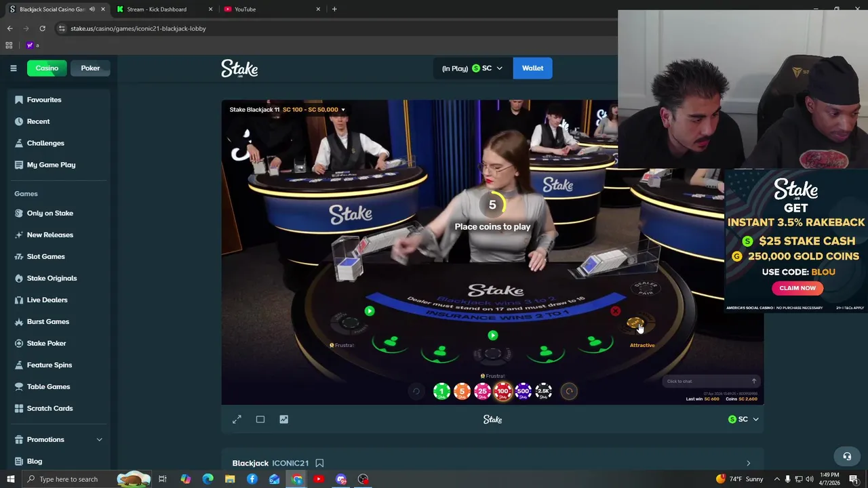Screen dimensions: 868x488
Task: Click the 'Click to chat' input field
Action: 705,381
